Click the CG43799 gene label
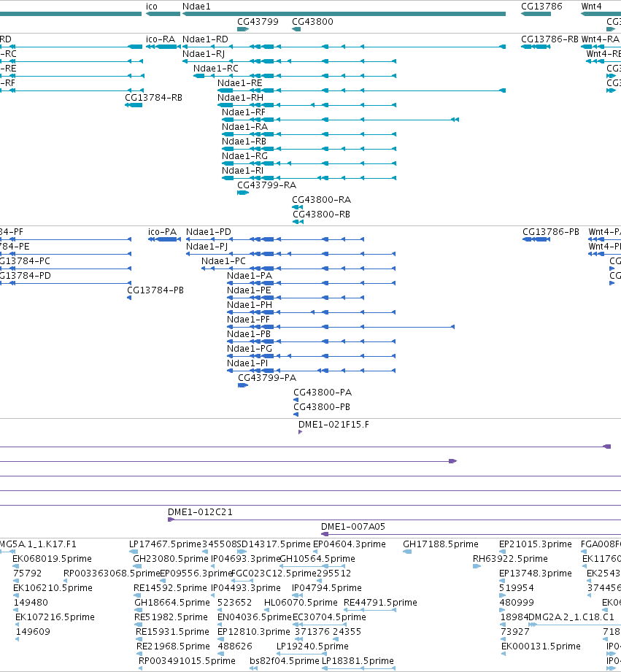This screenshot has width=621, height=672. coord(258,21)
